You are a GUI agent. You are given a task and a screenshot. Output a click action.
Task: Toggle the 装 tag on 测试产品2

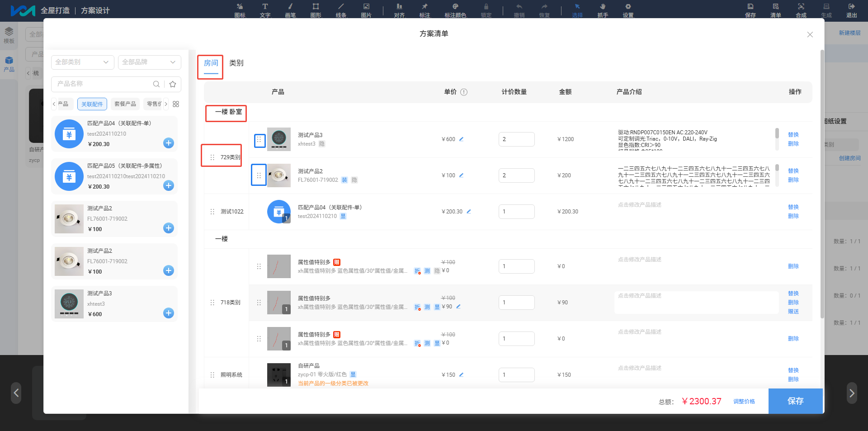(344, 180)
